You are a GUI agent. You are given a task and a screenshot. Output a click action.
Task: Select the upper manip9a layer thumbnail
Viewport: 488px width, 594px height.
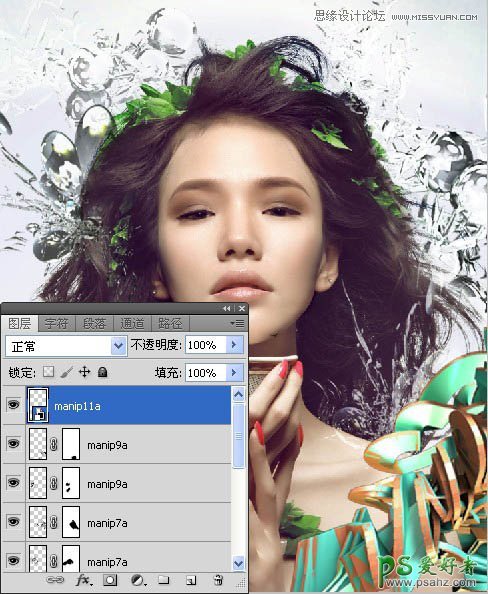click(38, 444)
